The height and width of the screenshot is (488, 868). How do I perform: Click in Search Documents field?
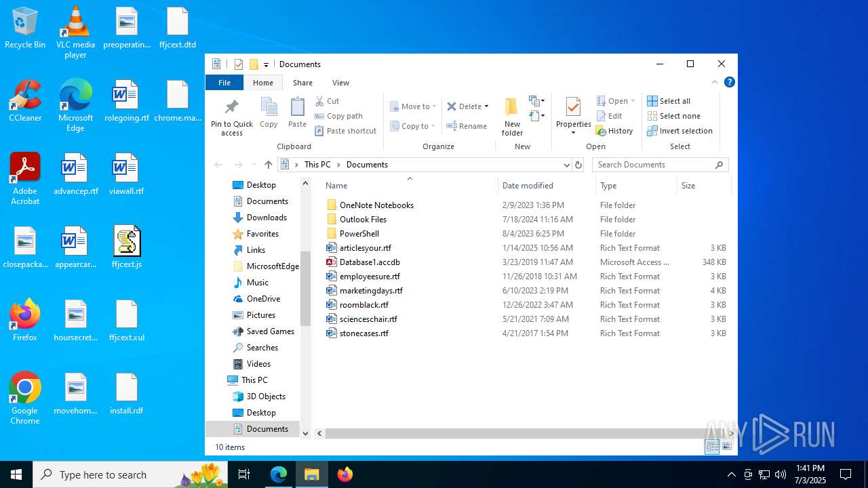pos(654,165)
